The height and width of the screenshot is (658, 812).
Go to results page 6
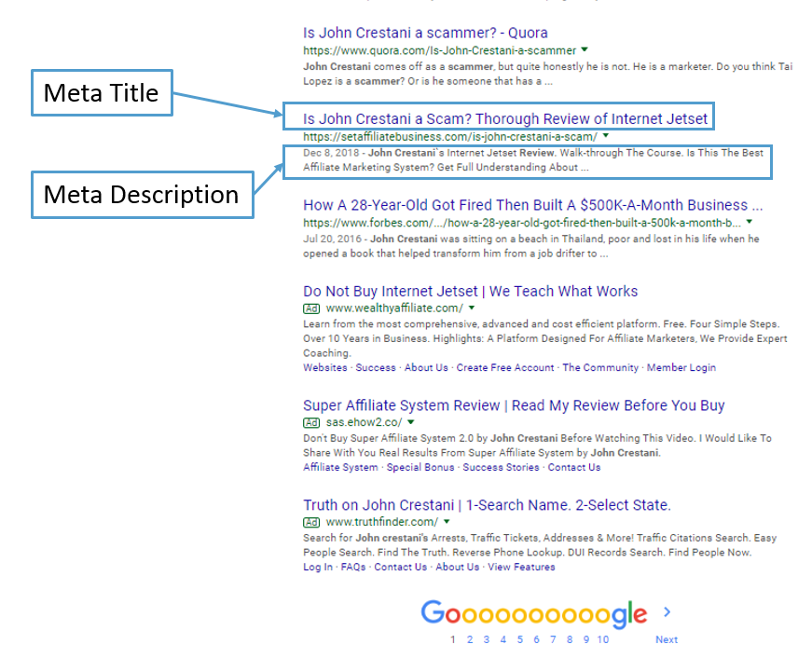click(536, 640)
